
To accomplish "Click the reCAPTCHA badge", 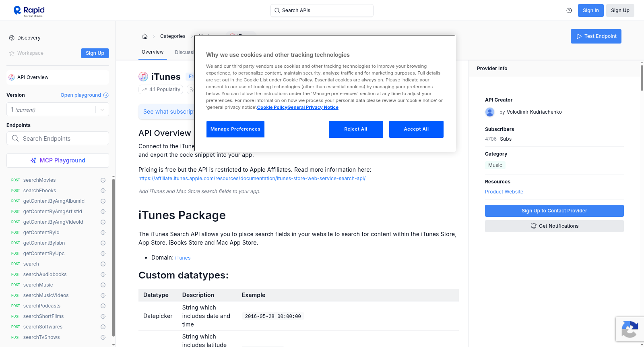I will 630,329.
